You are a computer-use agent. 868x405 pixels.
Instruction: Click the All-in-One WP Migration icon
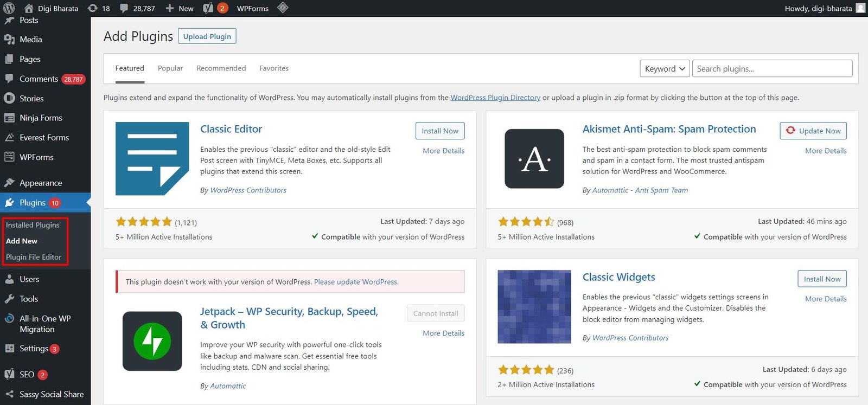tap(9, 318)
